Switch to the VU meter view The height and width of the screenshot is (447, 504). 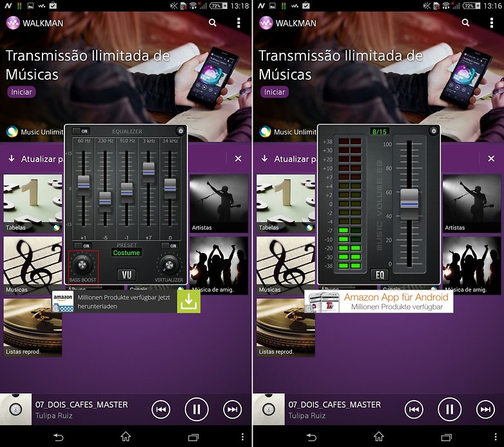pyautogui.click(x=126, y=275)
